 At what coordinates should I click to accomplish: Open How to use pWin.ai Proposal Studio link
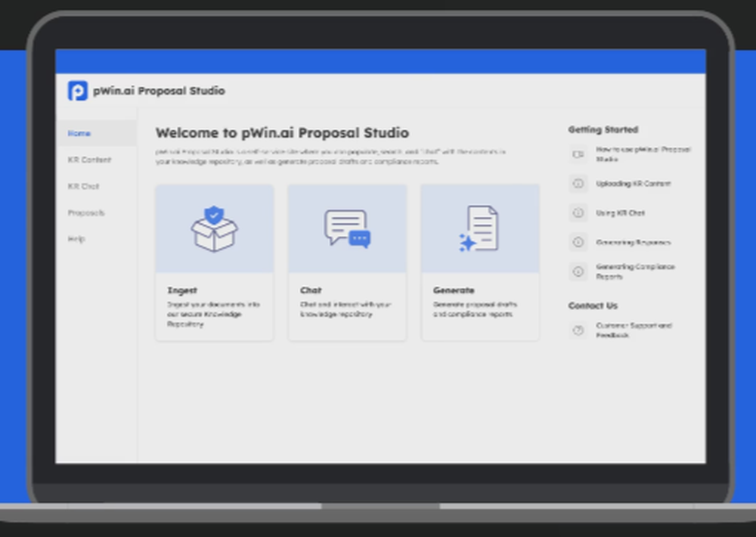pyautogui.click(x=643, y=154)
